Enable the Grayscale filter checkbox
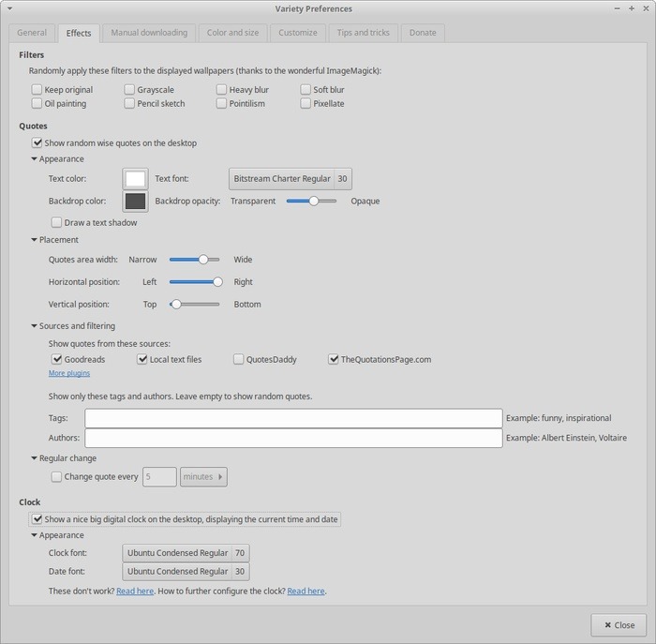 coord(130,90)
